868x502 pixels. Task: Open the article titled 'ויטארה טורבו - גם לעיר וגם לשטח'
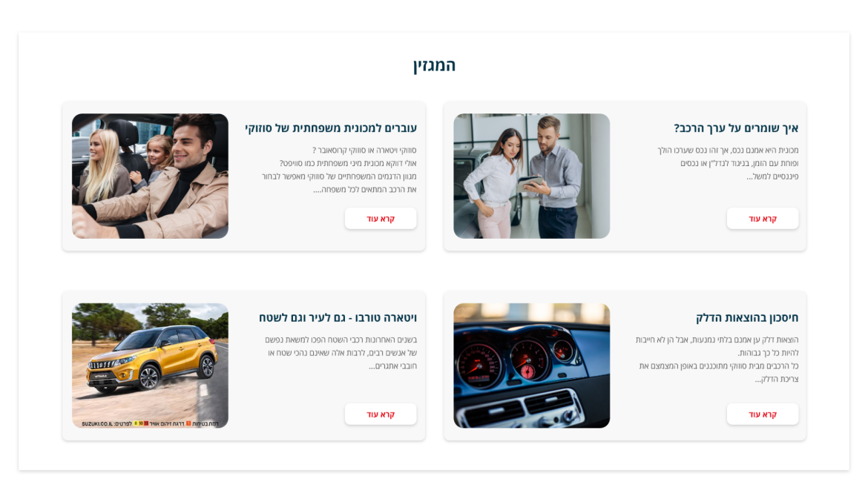point(338,317)
